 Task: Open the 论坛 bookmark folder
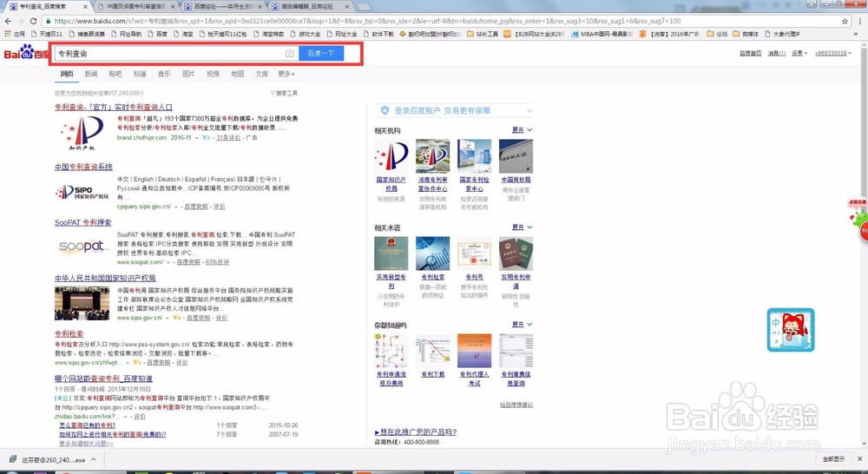pyautogui.click(x=717, y=34)
